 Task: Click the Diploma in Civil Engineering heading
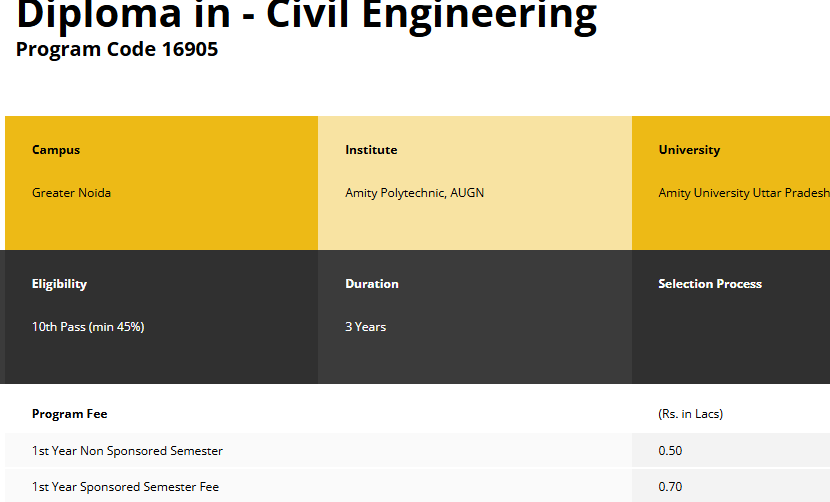point(306,16)
